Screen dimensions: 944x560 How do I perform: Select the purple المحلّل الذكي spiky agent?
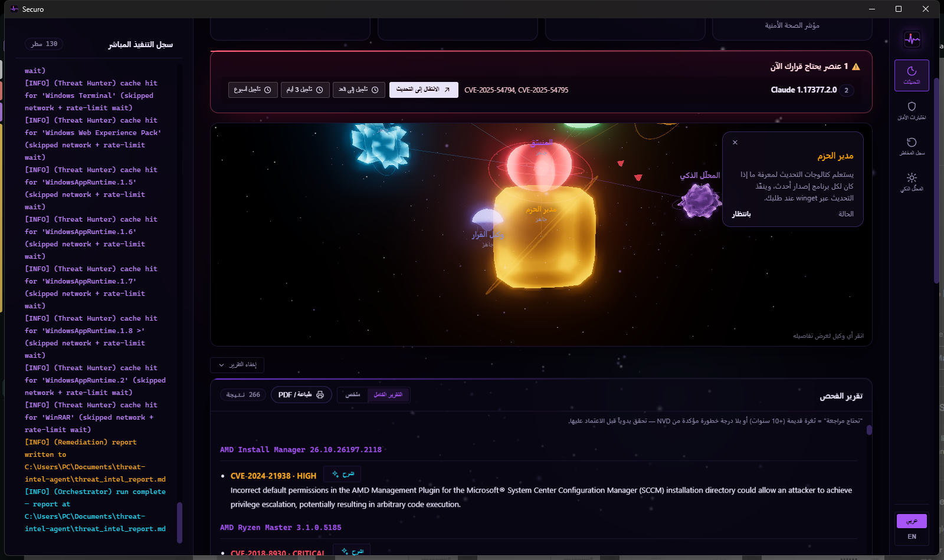(700, 200)
